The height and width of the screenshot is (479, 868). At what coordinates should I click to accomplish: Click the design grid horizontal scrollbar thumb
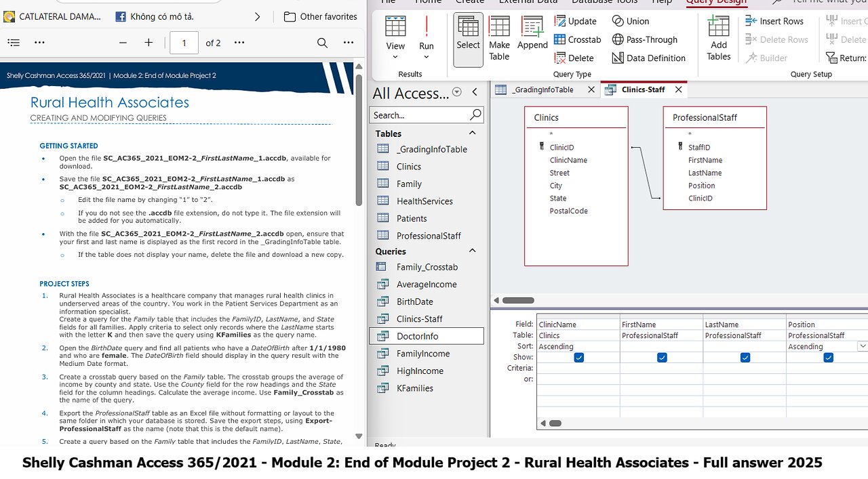pos(555,423)
